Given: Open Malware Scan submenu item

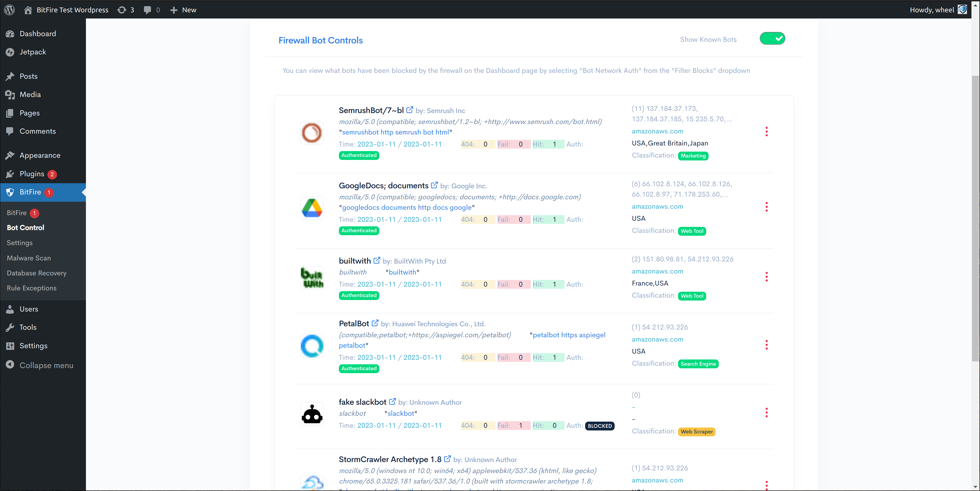Looking at the screenshot, I should [x=29, y=258].
